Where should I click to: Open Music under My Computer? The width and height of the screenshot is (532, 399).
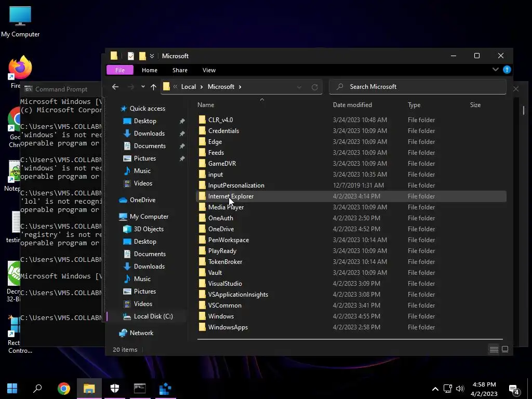pyautogui.click(x=137, y=279)
